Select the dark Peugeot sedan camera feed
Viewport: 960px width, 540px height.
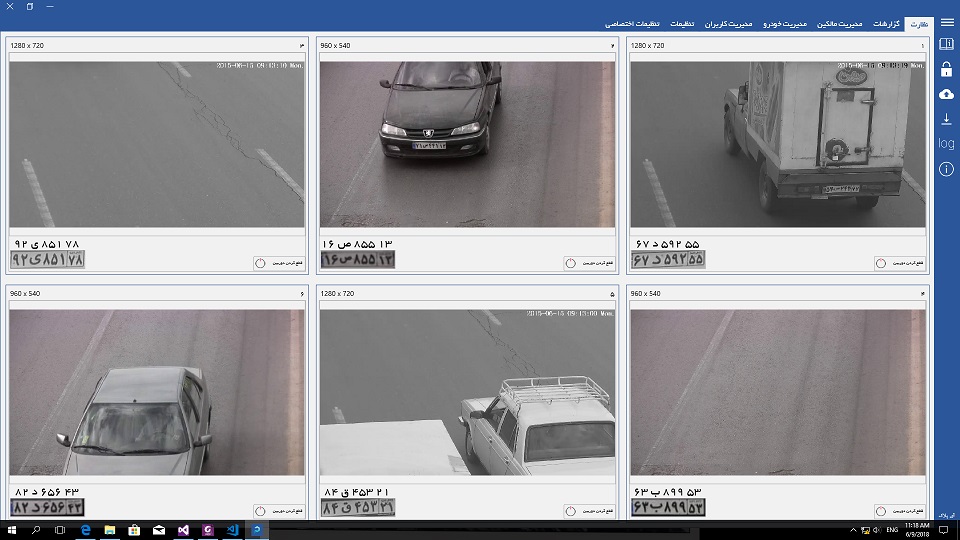(467, 144)
